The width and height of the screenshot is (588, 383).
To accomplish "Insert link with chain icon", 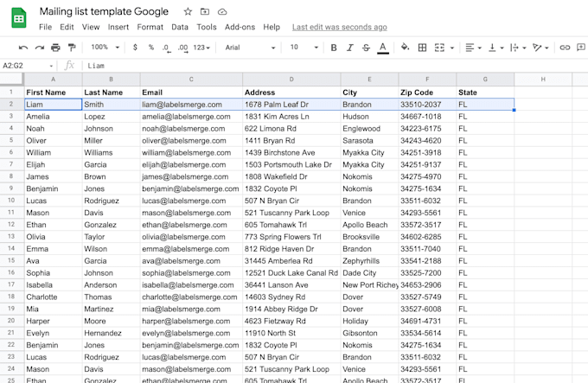I will click(x=565, y=48).
